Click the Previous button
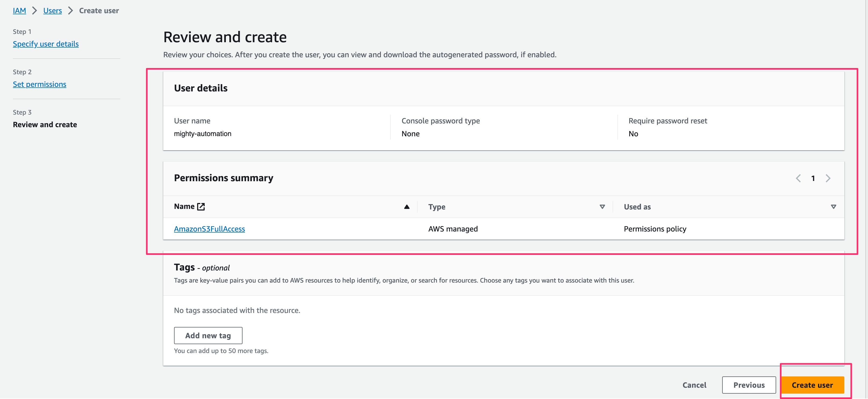The height and width of the screenshot is (399, 868). (749, 385)
